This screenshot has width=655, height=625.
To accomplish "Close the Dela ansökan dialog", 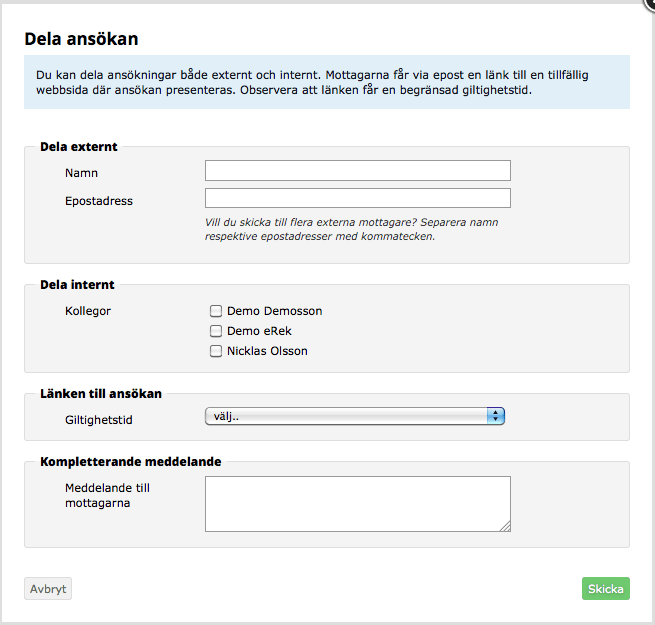I will pyautogui.click(x=650, y=3).
